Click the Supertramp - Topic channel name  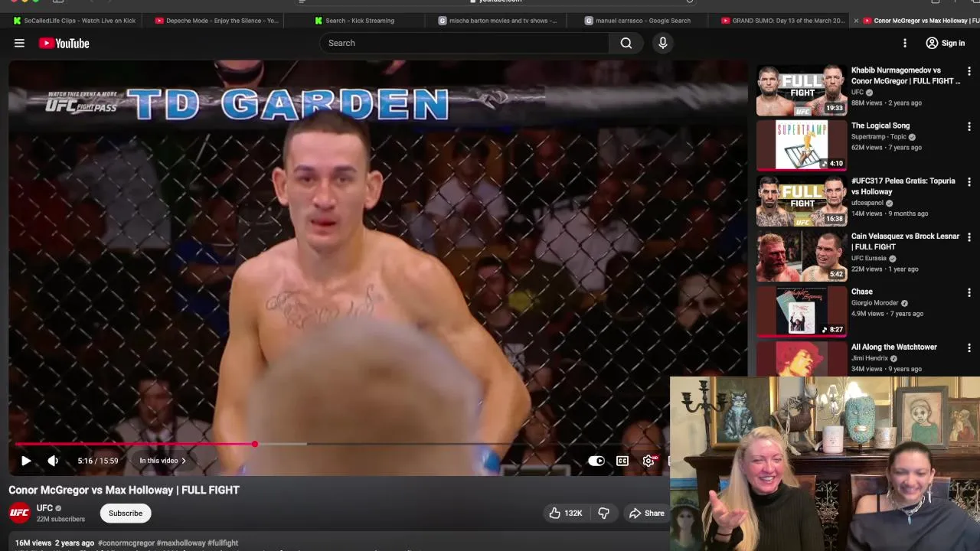[x=879, y=137]
